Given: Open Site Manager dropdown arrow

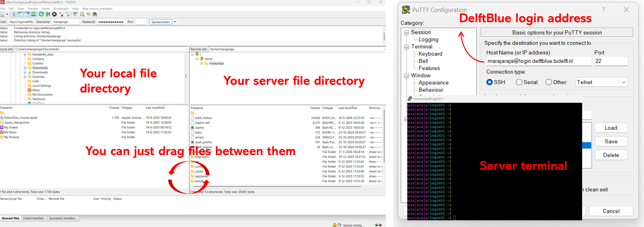Looking at the screenshot, I should coord(7,14).
